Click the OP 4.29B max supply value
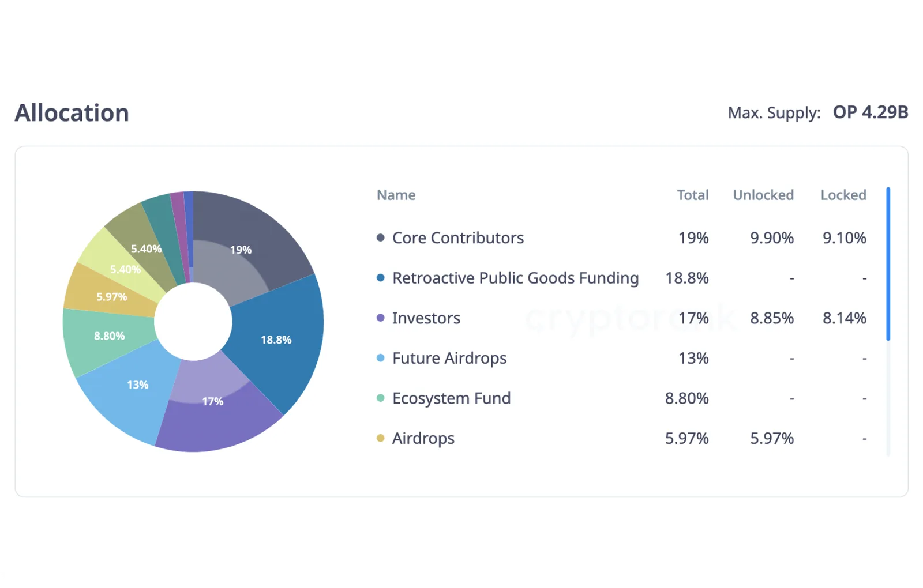This screenshot has height=588, width=923. coord(871,112)
